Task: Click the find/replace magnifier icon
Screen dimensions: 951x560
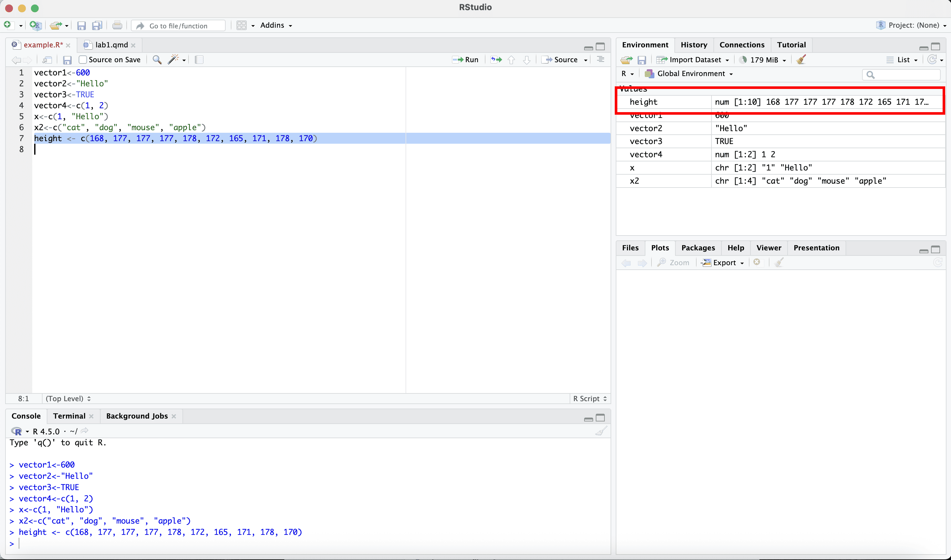Action: click(157, 60)
